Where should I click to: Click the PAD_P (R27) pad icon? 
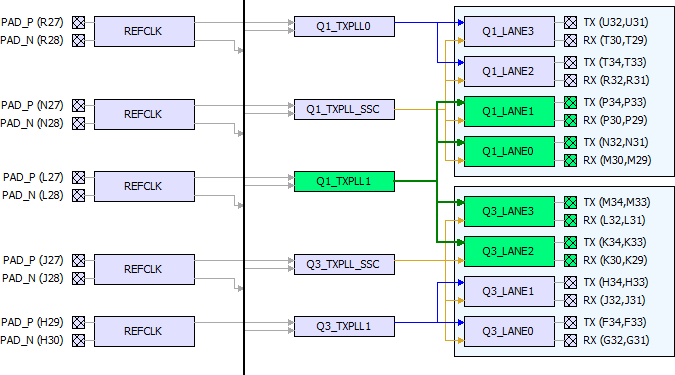78,22
